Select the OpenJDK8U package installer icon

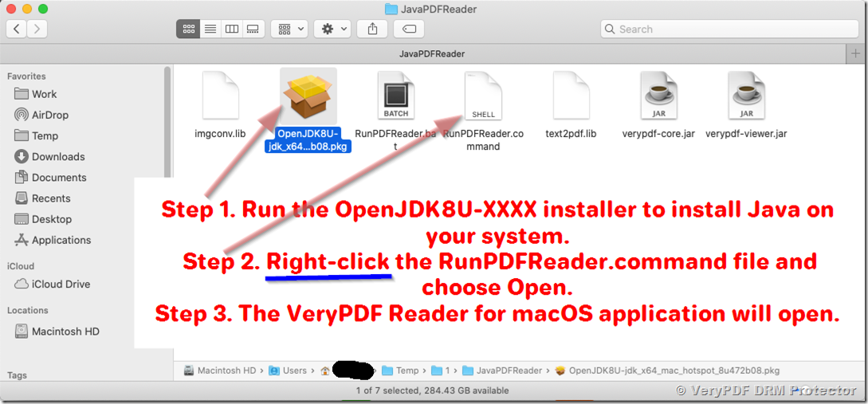(308, 96)
